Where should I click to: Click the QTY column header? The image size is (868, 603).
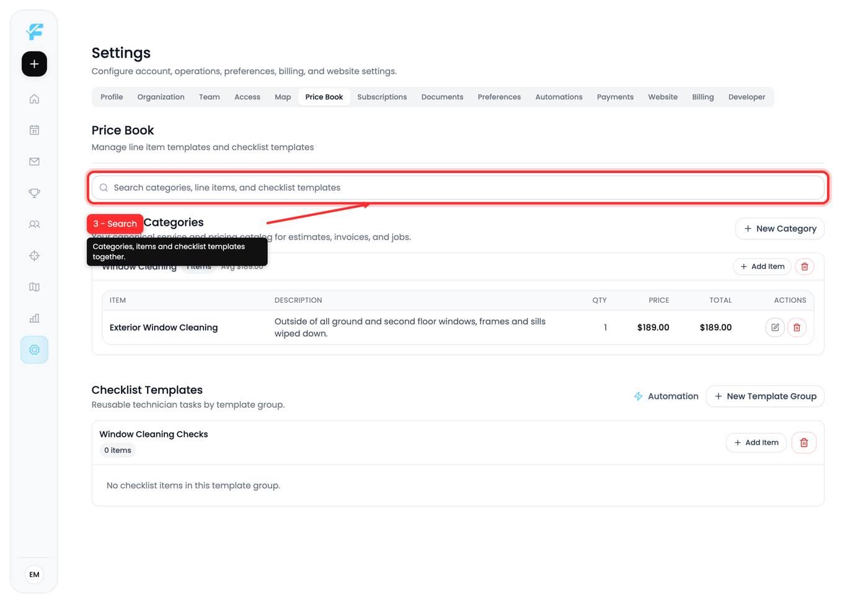pyautogui.click(x=600, y=300)
